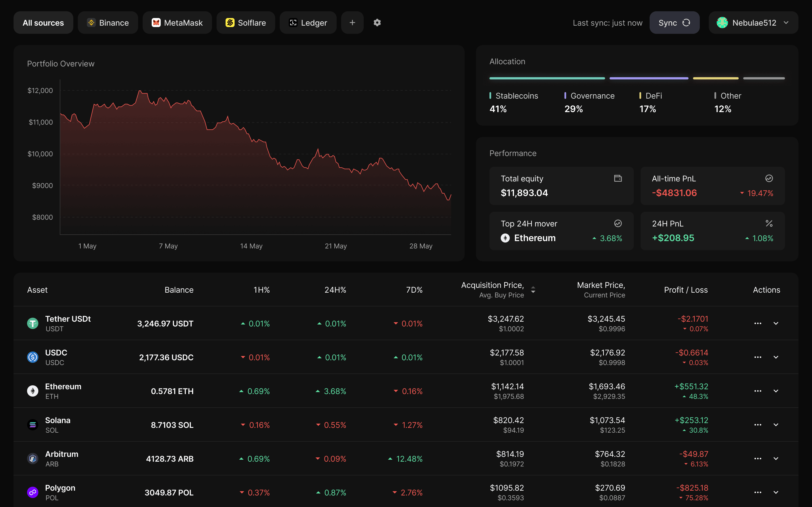Expand the Polygon row chevron
Screen dimensions: 812x507
(x=776, y=492)
